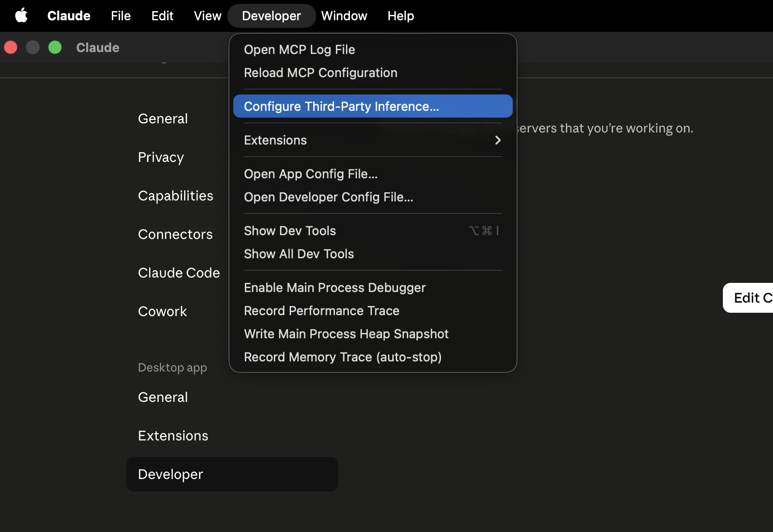Viewport: 773px width, 532px height.
Task: Open the File menu
Action: (120, 16)
